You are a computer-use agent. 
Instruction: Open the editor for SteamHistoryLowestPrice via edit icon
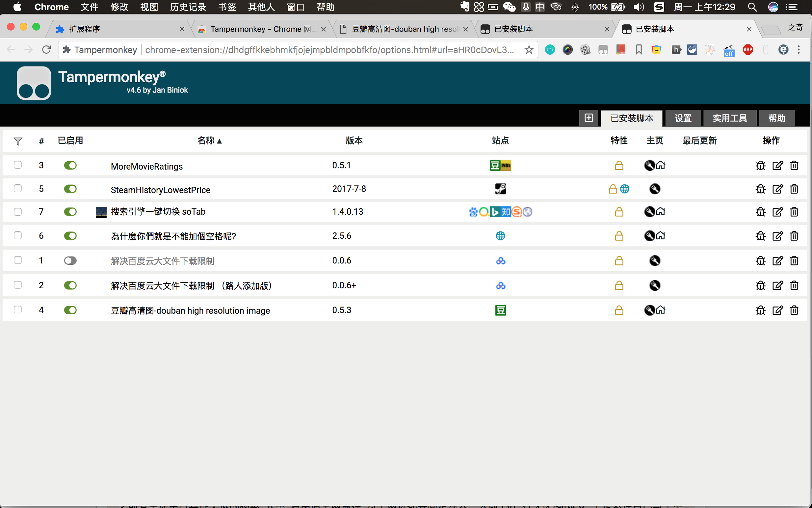click(777, 189)
